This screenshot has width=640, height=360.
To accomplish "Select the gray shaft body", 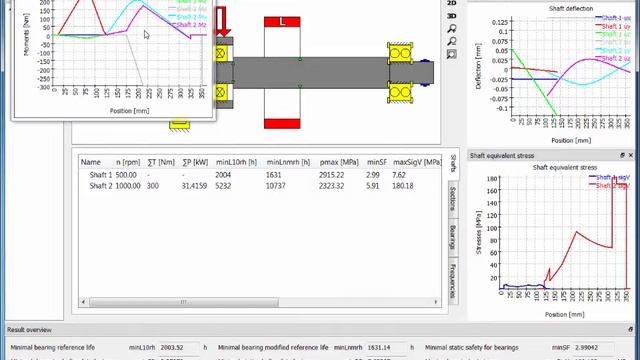I will (x=311, y=73).
